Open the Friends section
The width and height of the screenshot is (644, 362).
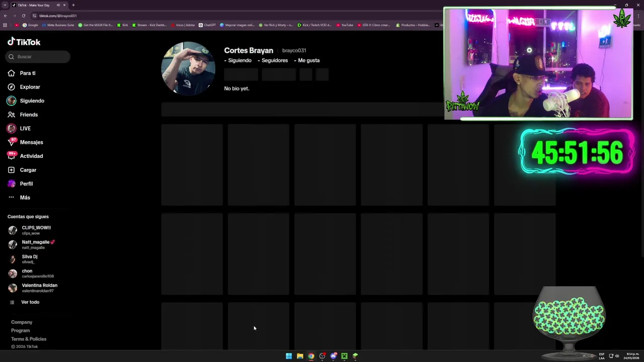[x=23, y=115]
